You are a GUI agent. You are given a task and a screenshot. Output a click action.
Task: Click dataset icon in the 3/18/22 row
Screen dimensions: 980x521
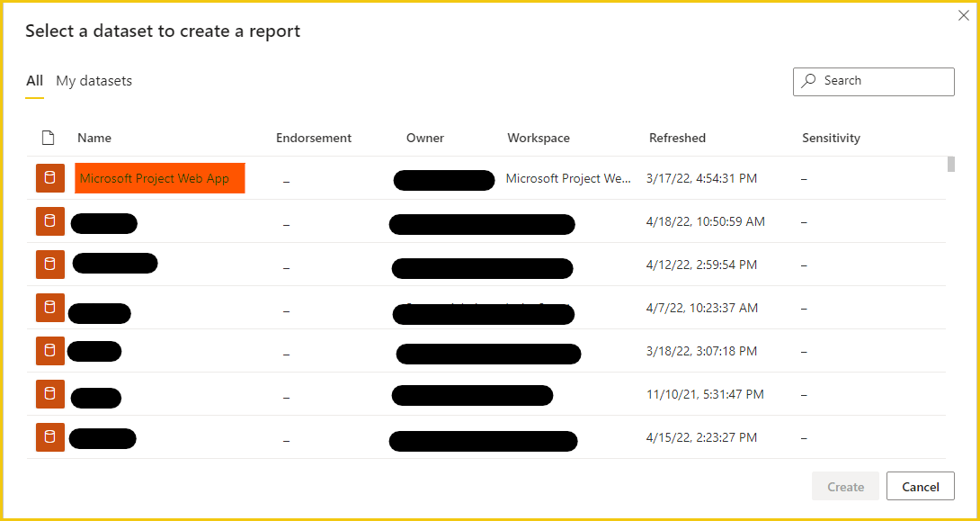tap(50, 351)
